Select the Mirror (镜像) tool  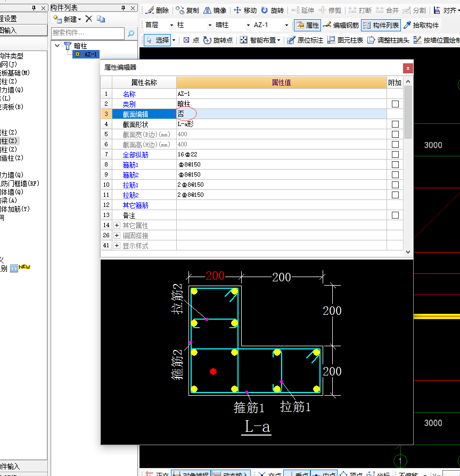tap(215, 10)
